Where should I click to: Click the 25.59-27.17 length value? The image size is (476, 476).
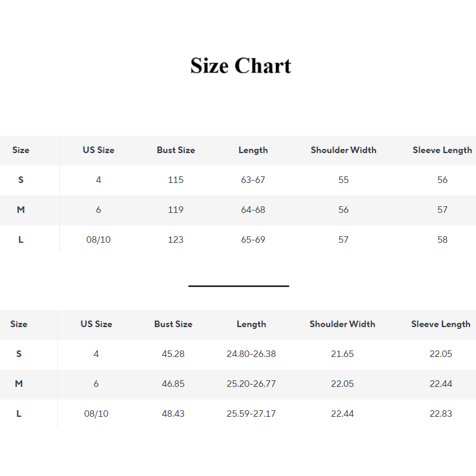point(251,414)
